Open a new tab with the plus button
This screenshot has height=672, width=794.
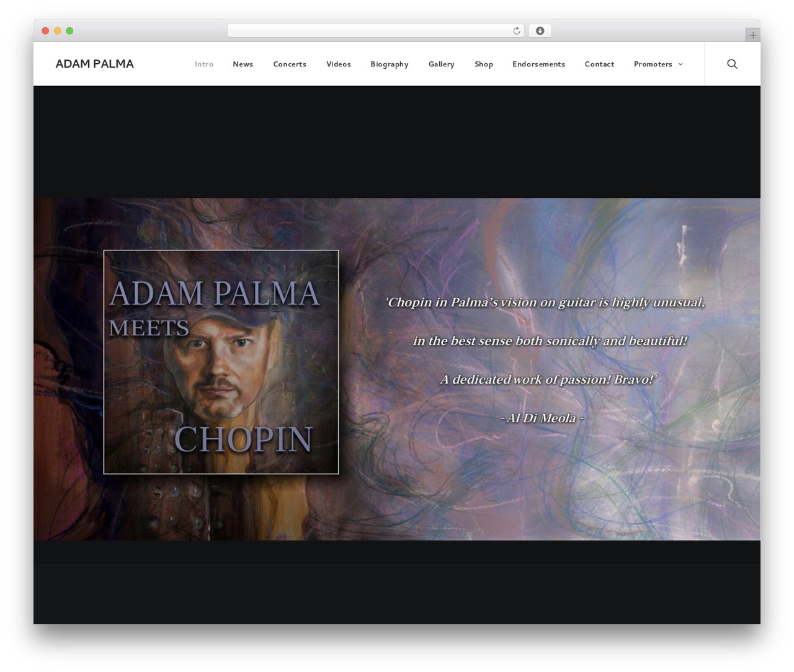point(752,35)
